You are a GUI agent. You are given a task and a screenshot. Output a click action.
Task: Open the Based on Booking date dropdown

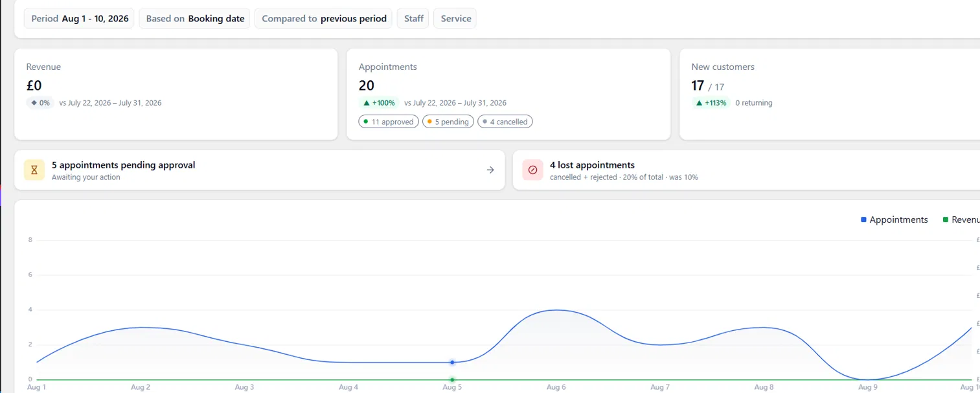(x=194, y=19)
